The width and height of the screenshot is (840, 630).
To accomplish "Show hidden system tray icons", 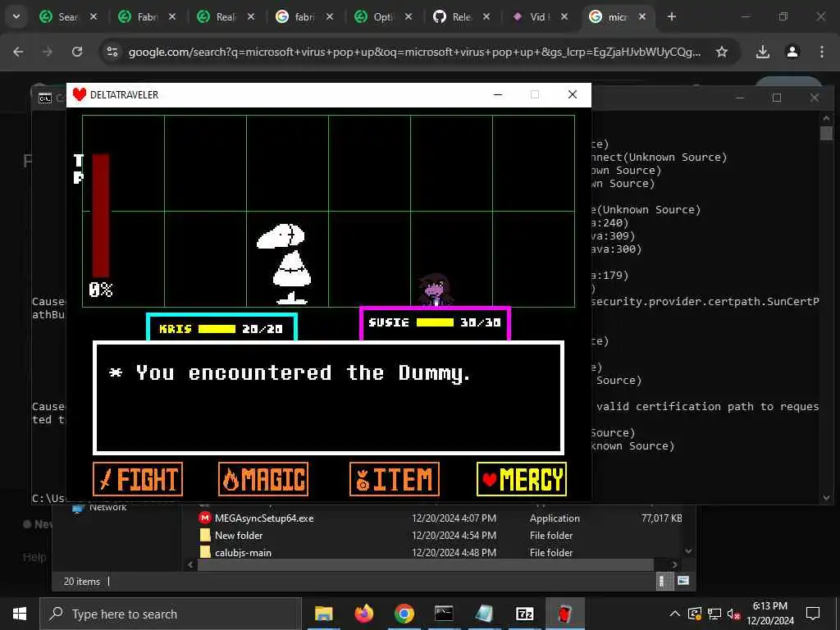I will [x=675, y=614].
